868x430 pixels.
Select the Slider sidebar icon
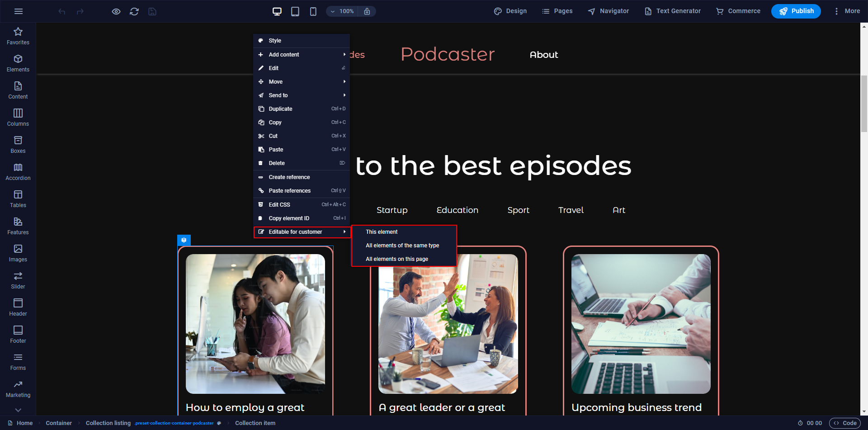coord(18,280)
